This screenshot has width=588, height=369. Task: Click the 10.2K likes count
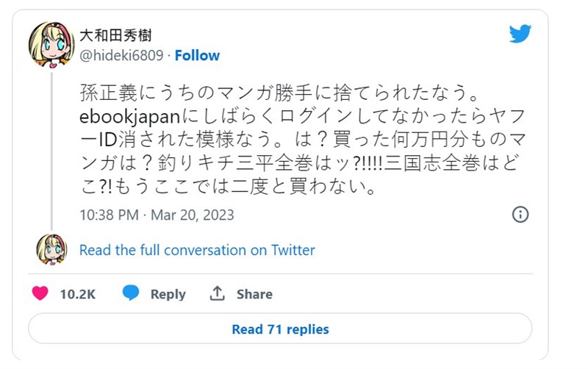(78, 294)
